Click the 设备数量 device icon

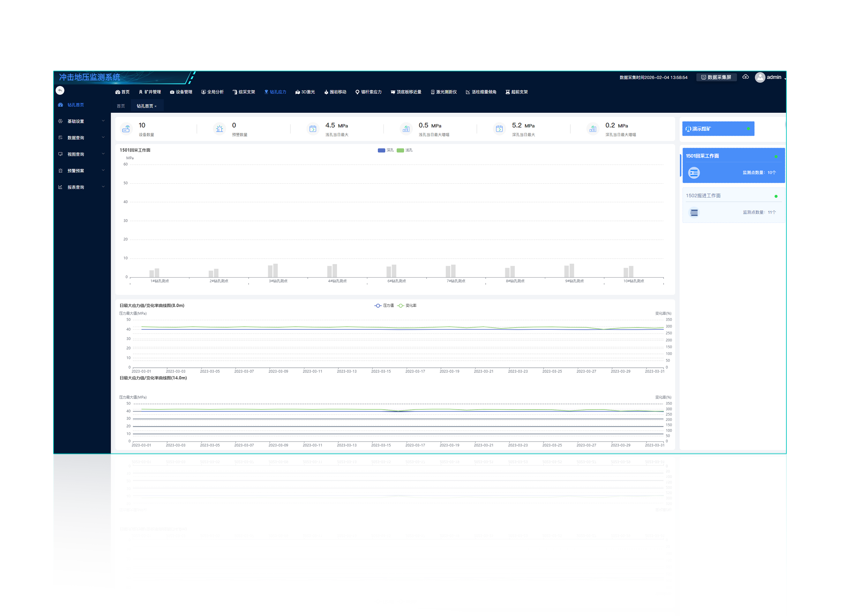click(x=126, y=129)
